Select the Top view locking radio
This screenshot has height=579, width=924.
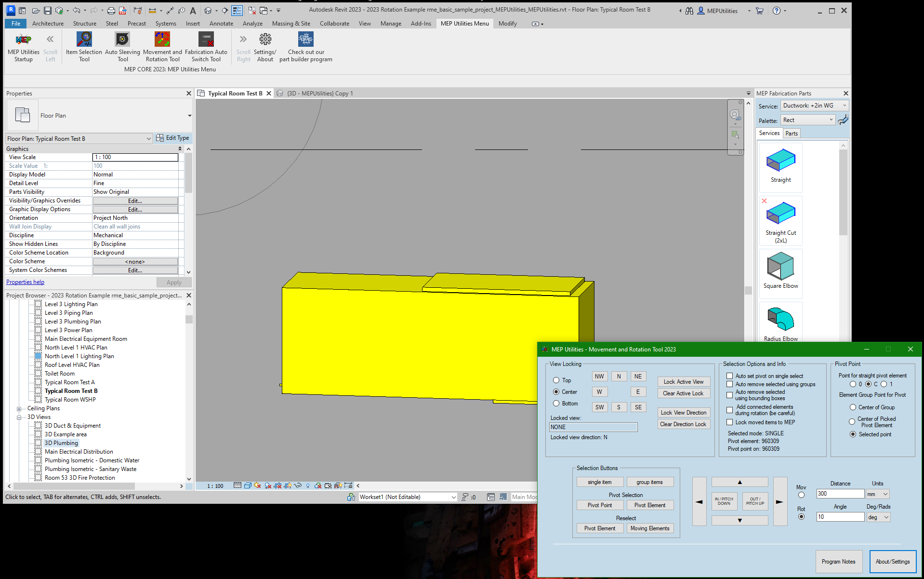click(x=556, y=380)
